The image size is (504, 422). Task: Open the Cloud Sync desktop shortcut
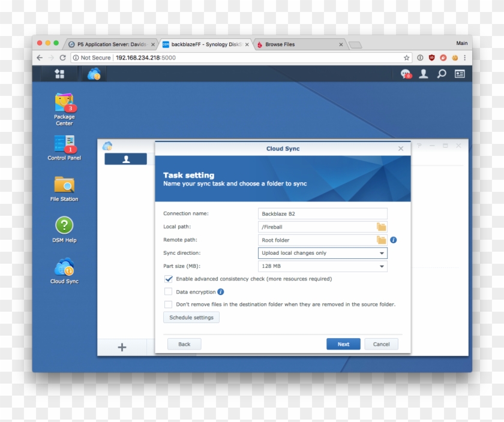(x=63, y=266)
